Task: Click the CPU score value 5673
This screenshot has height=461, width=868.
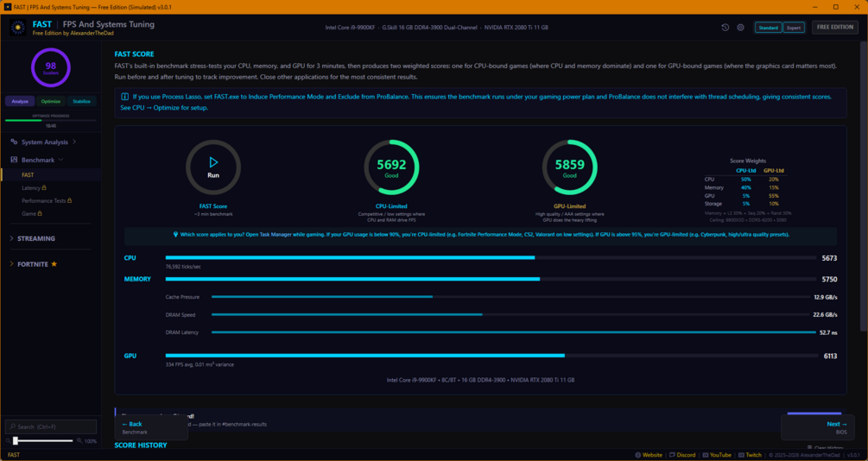Action: pos(829,258)
